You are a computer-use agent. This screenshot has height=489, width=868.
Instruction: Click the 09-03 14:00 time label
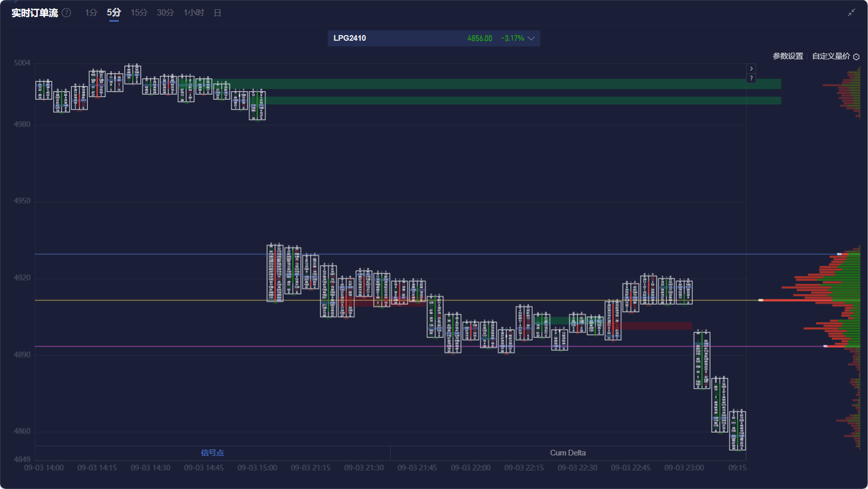(44, 468)
